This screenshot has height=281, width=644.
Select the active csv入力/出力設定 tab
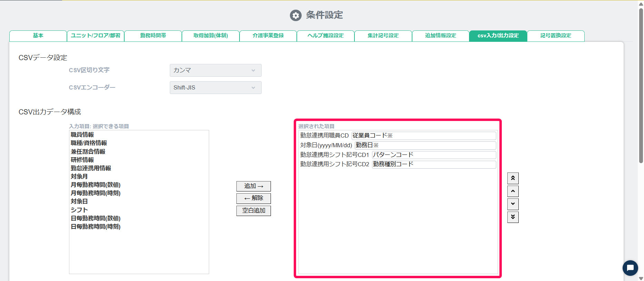pyautogui.click(x=498, y=36)
